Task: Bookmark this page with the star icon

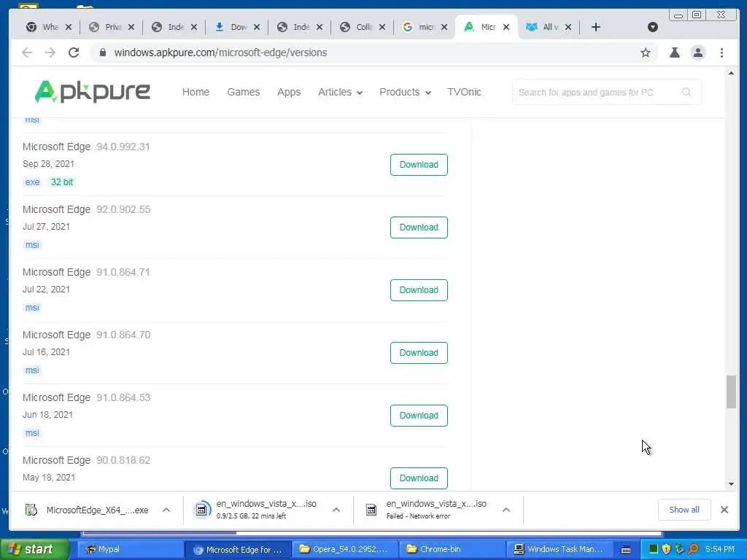Action: click(646, 52)
